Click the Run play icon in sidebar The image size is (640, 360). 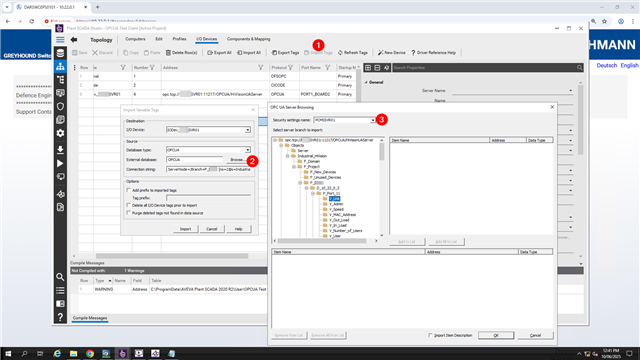60,163
